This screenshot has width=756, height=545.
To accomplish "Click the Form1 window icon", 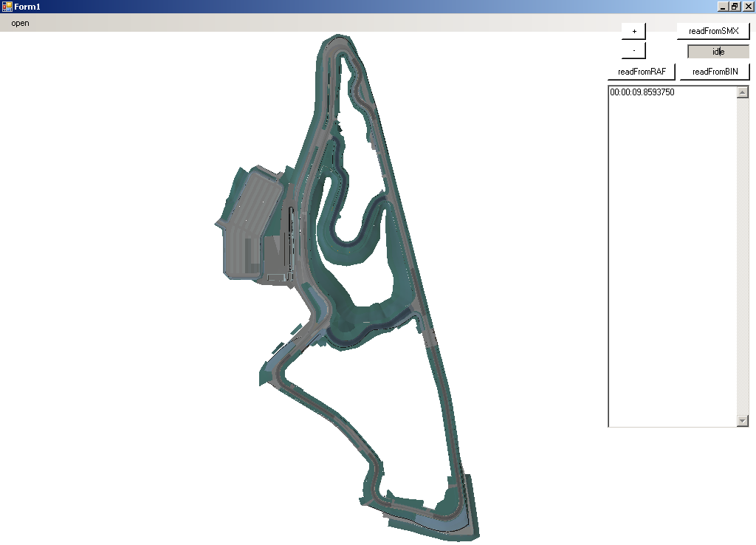I will click(7, 6).
